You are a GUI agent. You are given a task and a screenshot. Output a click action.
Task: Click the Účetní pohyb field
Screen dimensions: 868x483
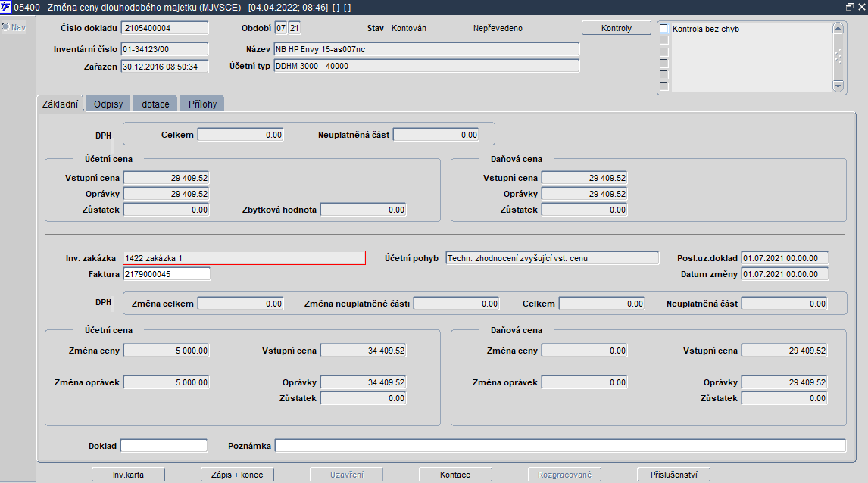coord(552,258)
